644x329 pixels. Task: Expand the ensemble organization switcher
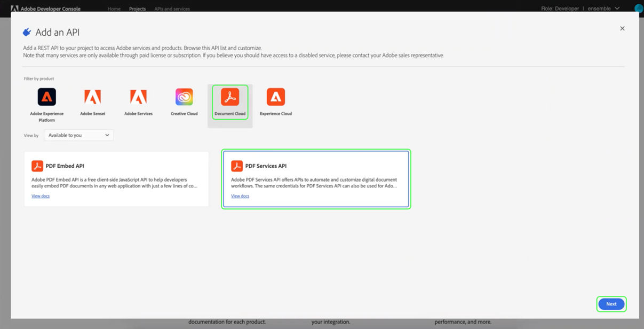(x=604, y=9)
